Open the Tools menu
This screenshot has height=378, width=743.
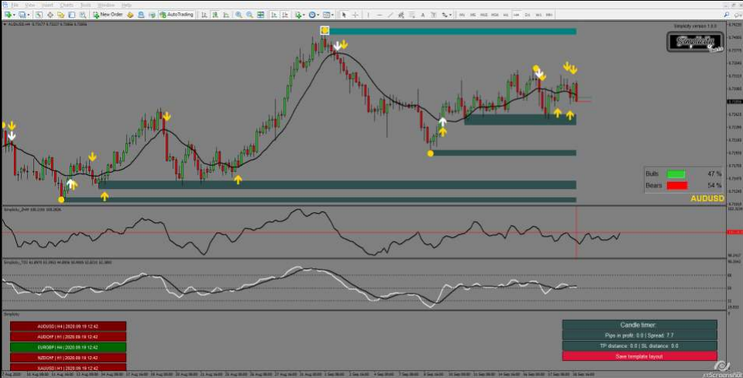pos(86,5)
